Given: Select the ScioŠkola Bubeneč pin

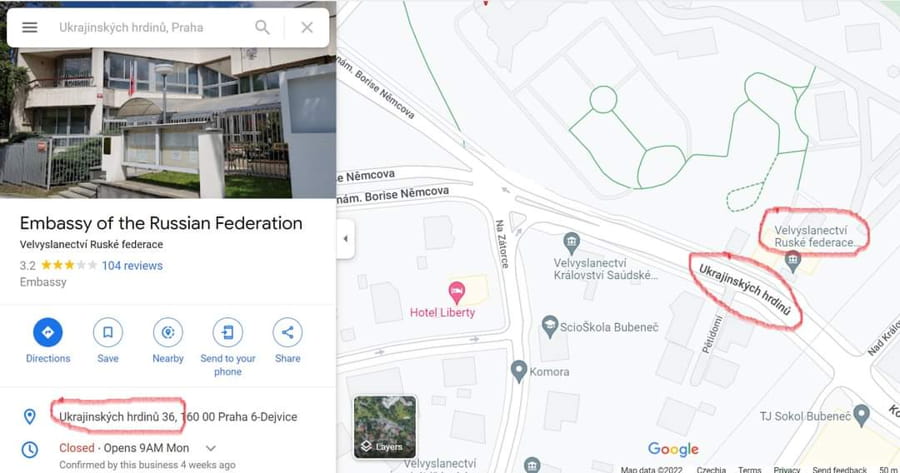Looking at the screenshot, I should coord(550,327).
